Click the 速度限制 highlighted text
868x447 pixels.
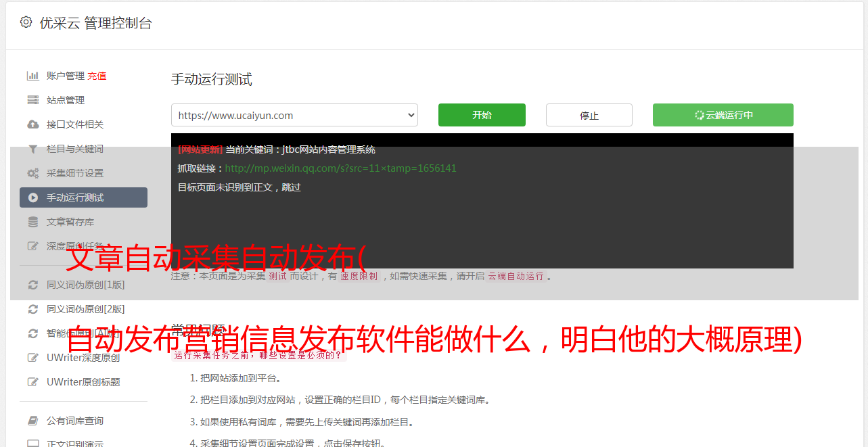(359, 276)
